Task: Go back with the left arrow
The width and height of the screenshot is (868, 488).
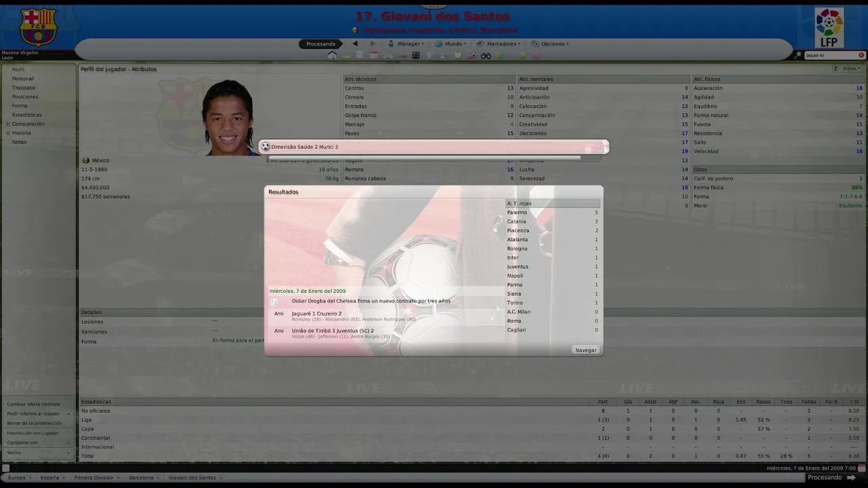Action: [355, 43]
